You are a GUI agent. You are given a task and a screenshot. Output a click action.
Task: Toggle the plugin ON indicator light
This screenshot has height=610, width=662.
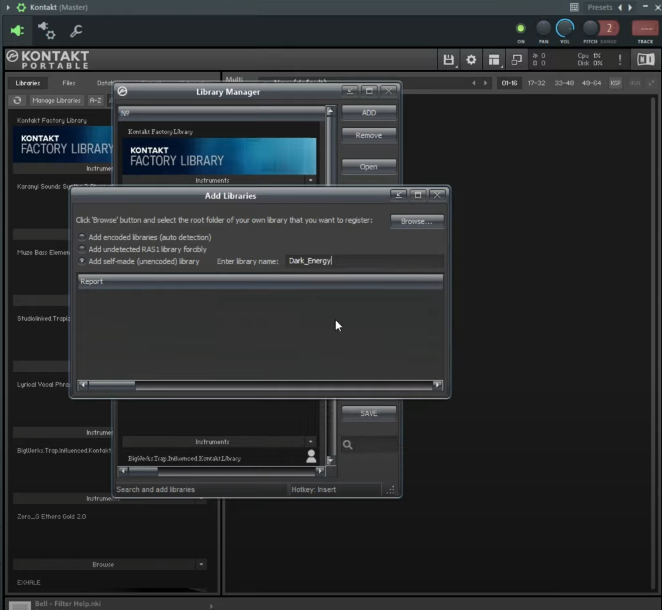521,29
